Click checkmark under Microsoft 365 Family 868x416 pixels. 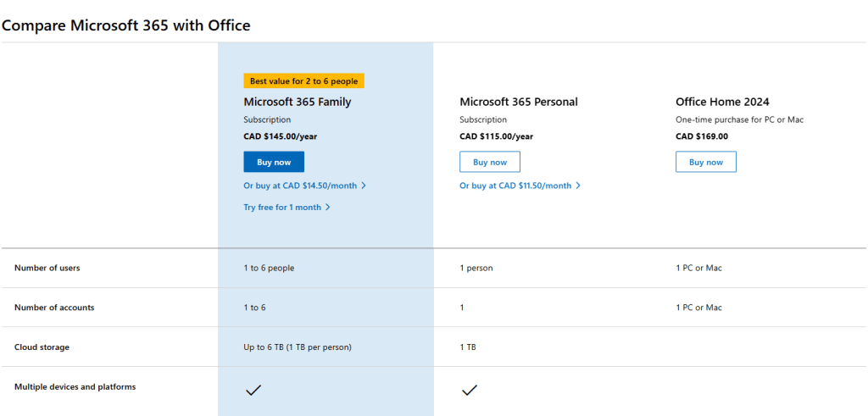pyautogui.click(x=253, y=391)
